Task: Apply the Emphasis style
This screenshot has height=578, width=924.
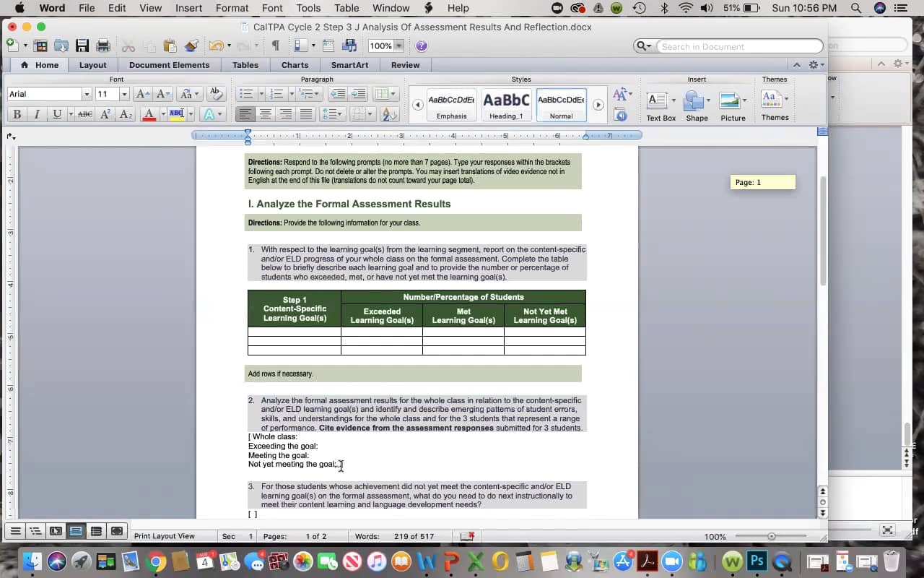Action: [451, 105]
